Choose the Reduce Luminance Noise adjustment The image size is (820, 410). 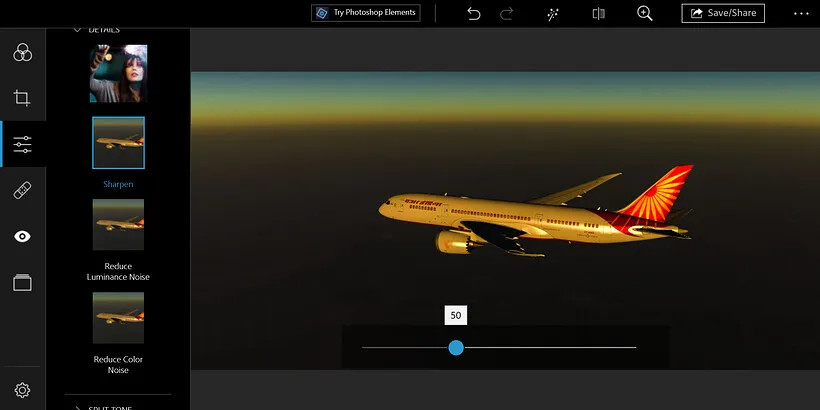pos(118,225)
